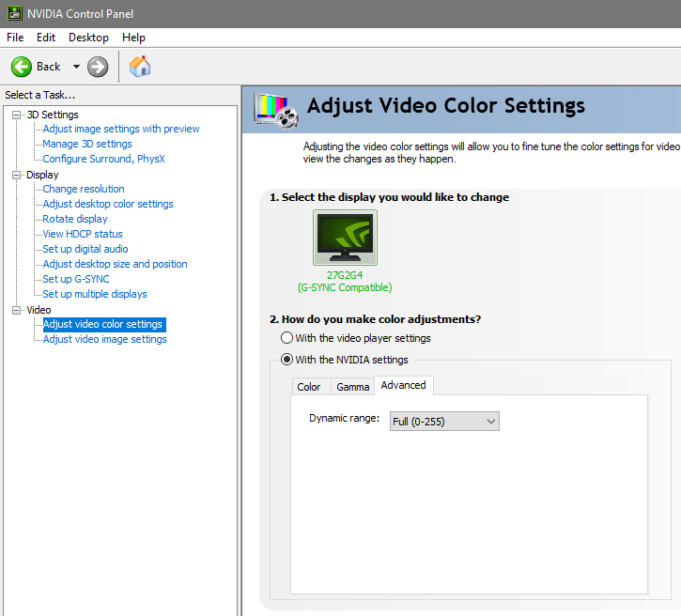Open the Back history dropdown arrow
The image size is (681, 616).
pos(76,67)
